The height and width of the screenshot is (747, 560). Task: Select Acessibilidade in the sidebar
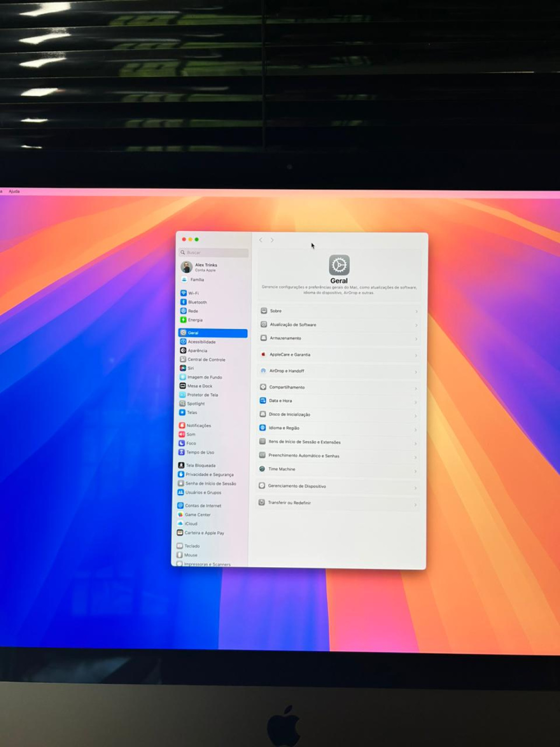(201, 342)
